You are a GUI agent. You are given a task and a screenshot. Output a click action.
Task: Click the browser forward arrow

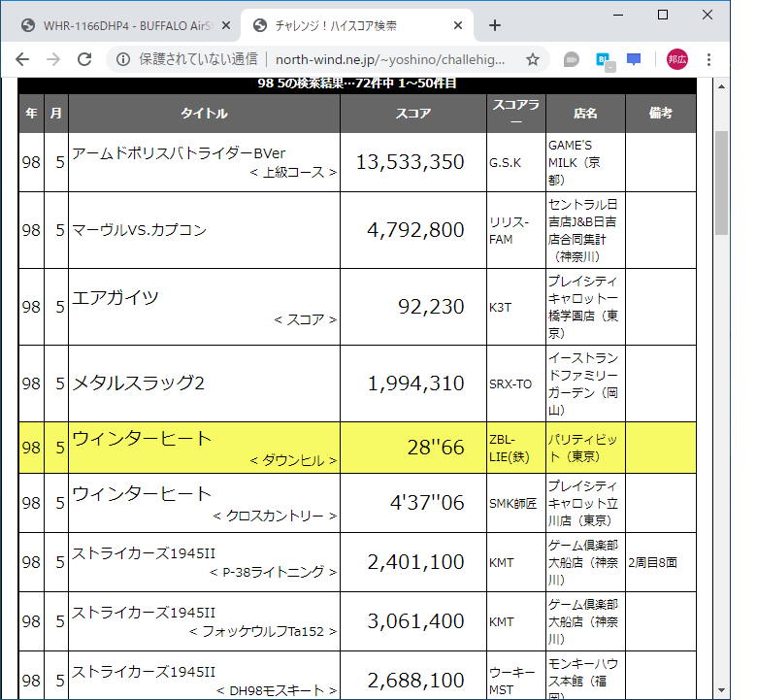point(53,59)
